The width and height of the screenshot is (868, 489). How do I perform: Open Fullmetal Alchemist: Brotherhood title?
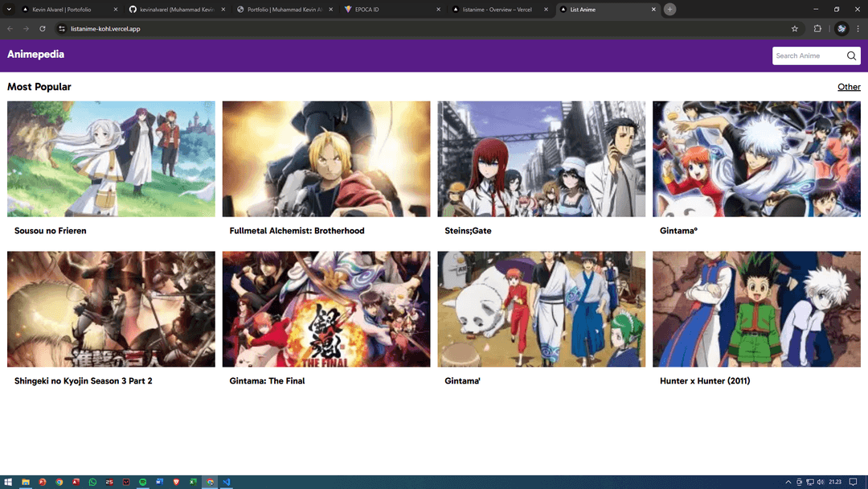pyautogui.click(x=297, y=231)
